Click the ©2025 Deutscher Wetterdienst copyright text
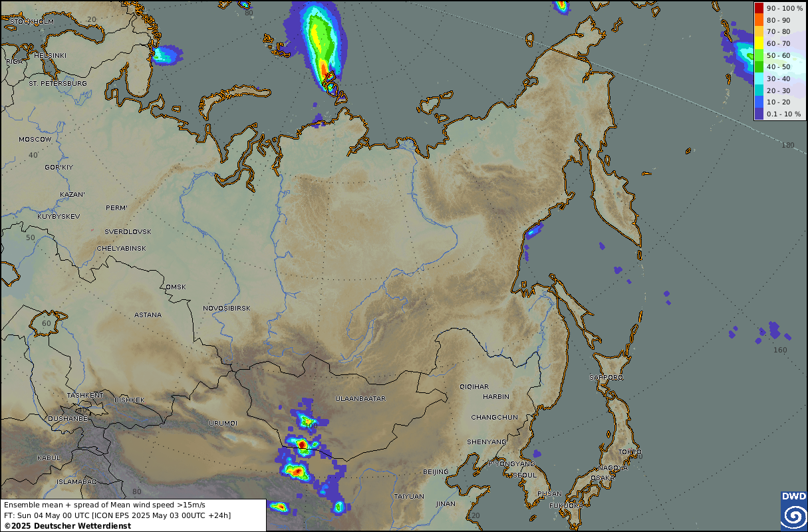Screen dimensions: 808x532 click(67, 525)
